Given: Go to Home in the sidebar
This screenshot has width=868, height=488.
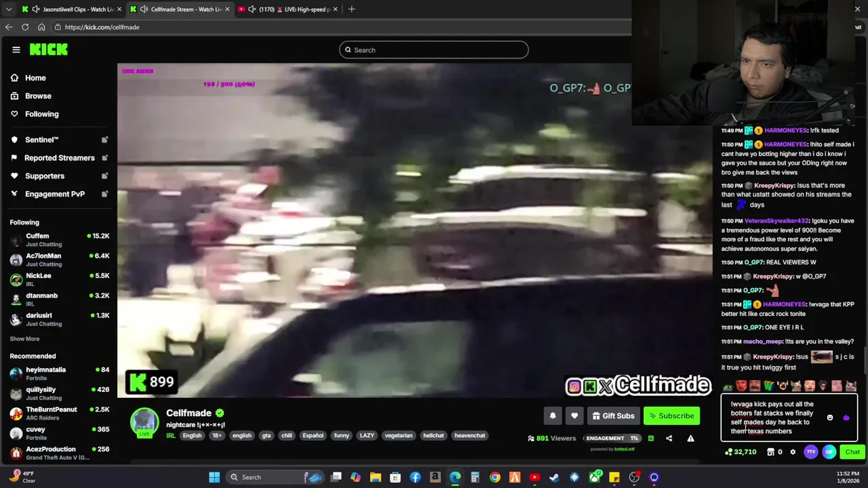Looking at the screenshot, I should (35, 78).
